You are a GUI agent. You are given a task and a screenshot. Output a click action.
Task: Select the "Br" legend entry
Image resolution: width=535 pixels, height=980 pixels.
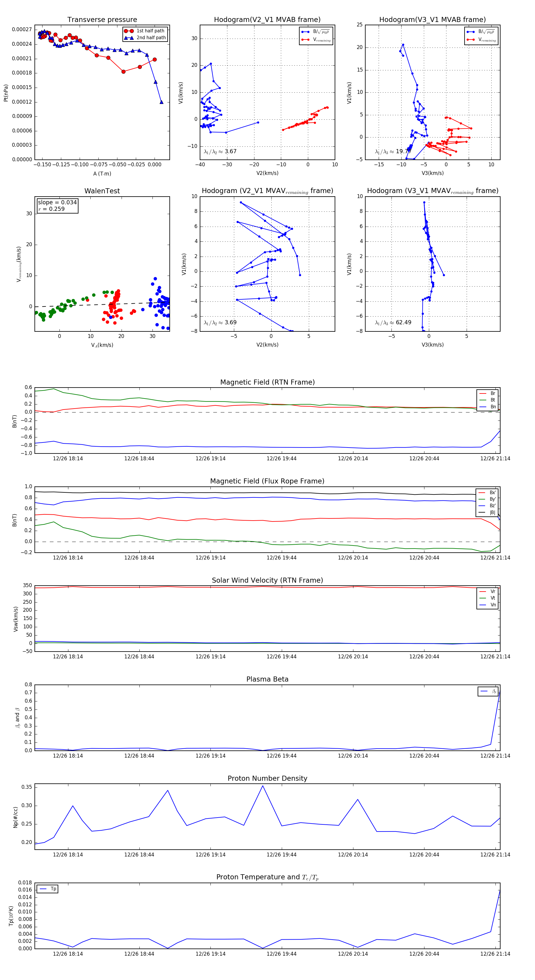pyautogui.click(x=487, y=393)
